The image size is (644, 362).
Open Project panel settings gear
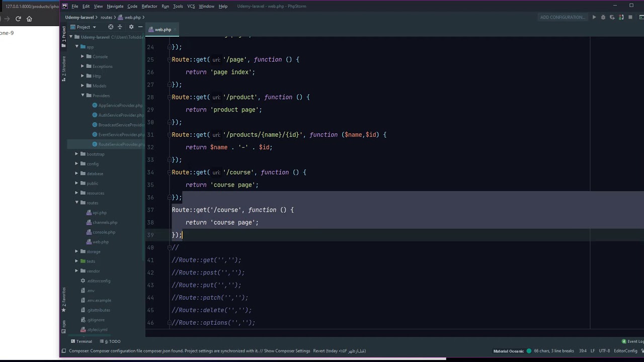pyautogui.click(x=131, y=27)
